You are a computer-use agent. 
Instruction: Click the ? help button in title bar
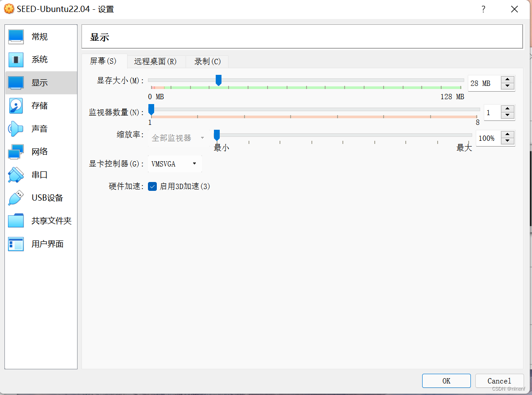[483, 9]
